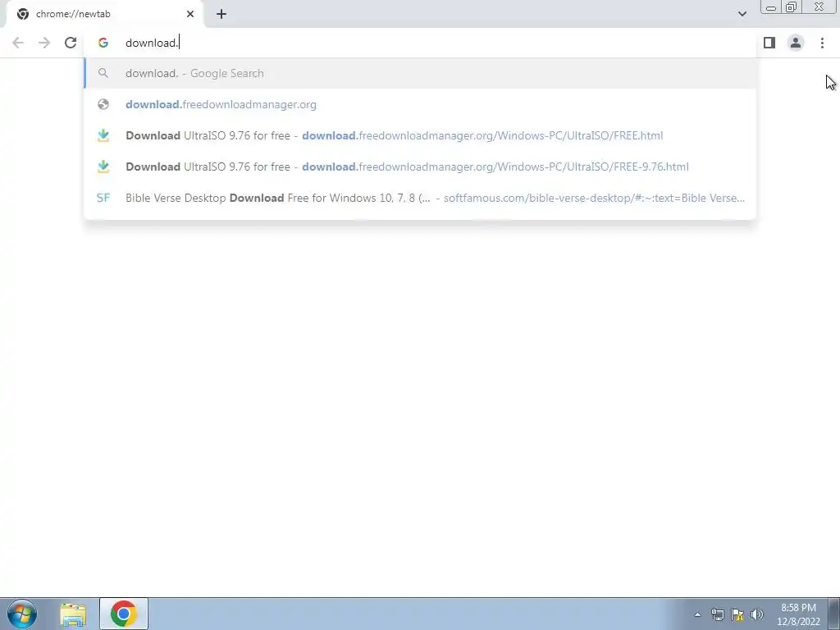
Task: Close the chrome://newtab tab
Action: tap(190, 14)
